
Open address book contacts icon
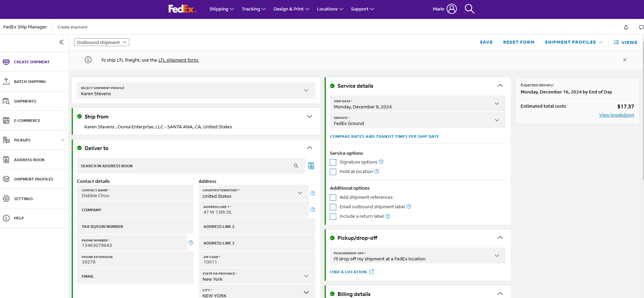coord(311,166)
